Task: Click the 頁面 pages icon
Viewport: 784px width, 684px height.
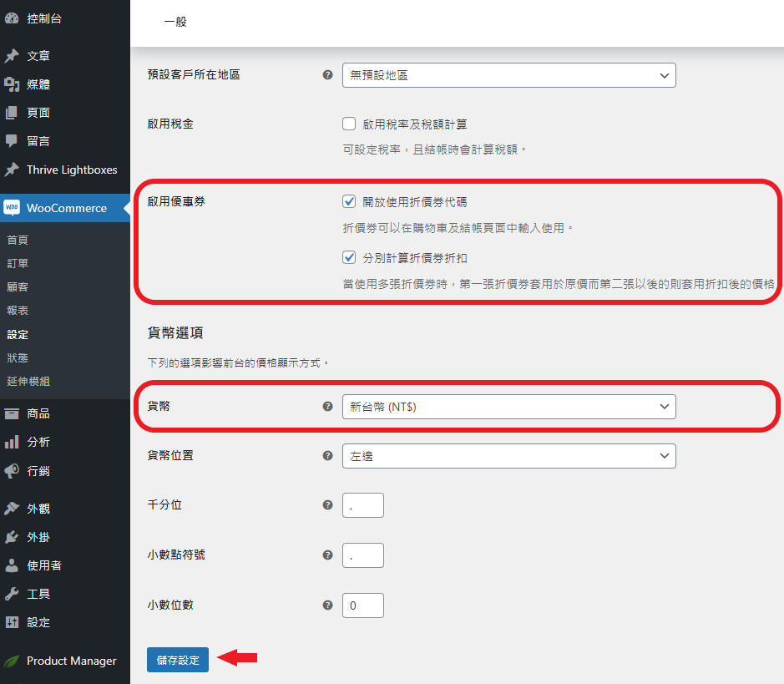Action: (12, 113)
